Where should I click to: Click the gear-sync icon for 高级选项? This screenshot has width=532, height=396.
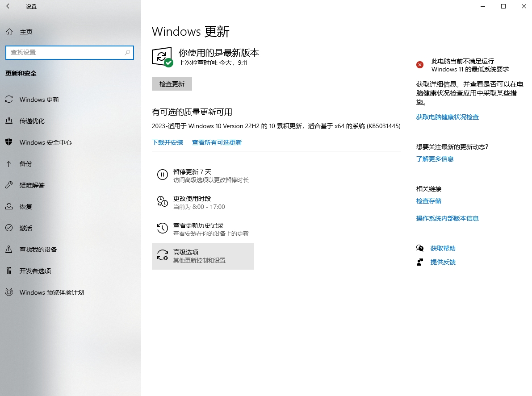163,255
